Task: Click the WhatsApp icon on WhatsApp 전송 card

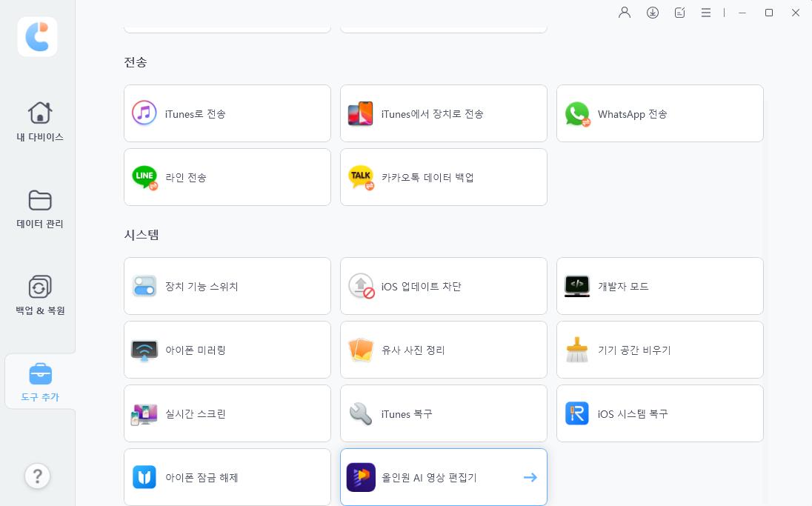Action: coord(577,113)
